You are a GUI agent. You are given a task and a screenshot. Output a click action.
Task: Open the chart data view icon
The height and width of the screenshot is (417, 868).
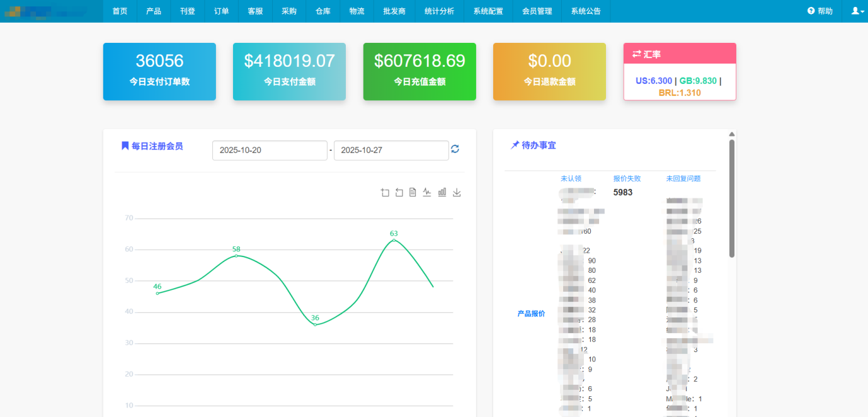pyautogui.click(x=413, y=192)
